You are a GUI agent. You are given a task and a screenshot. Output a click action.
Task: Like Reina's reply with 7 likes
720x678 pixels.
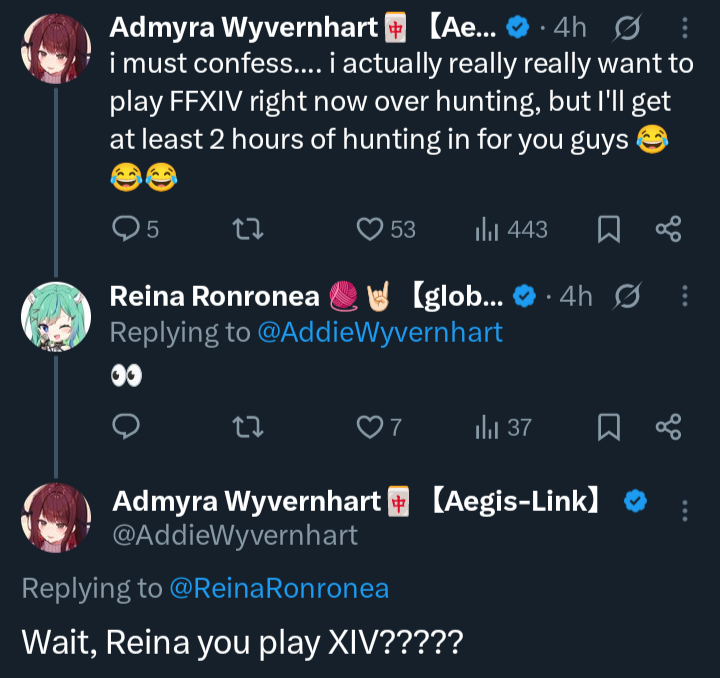pos(371,427)
